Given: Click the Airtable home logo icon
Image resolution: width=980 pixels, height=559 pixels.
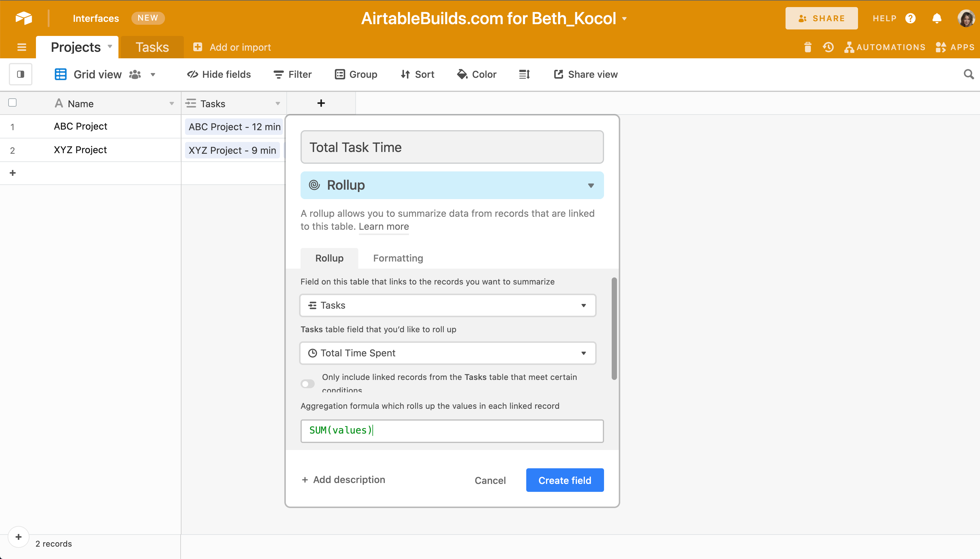Looking at the screenshot, I should tap(24, 18).
